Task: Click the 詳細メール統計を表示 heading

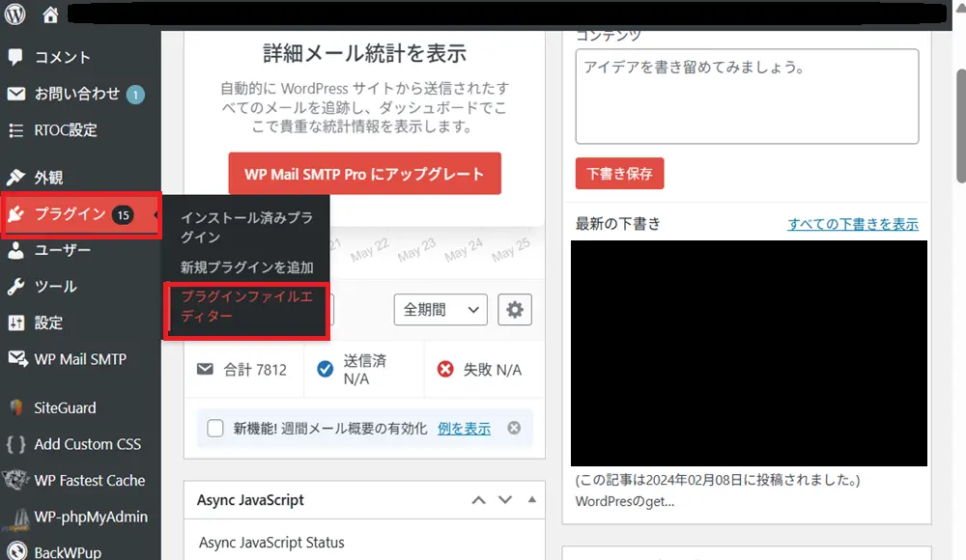Action: (x=365, y=54)
